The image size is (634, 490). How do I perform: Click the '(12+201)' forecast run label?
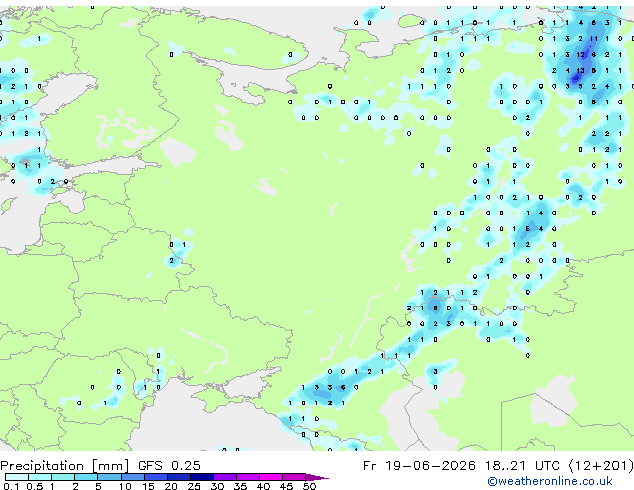click(x=601, y=466)
